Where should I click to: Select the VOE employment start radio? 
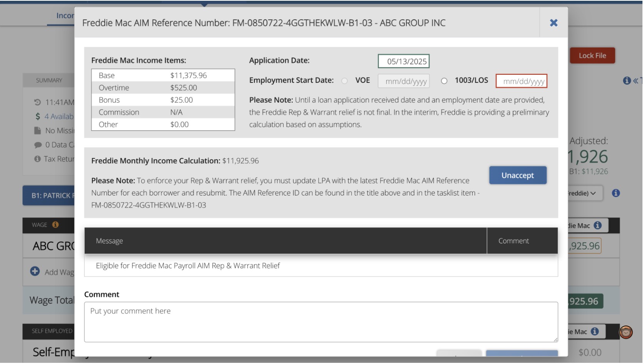[345, 81]
